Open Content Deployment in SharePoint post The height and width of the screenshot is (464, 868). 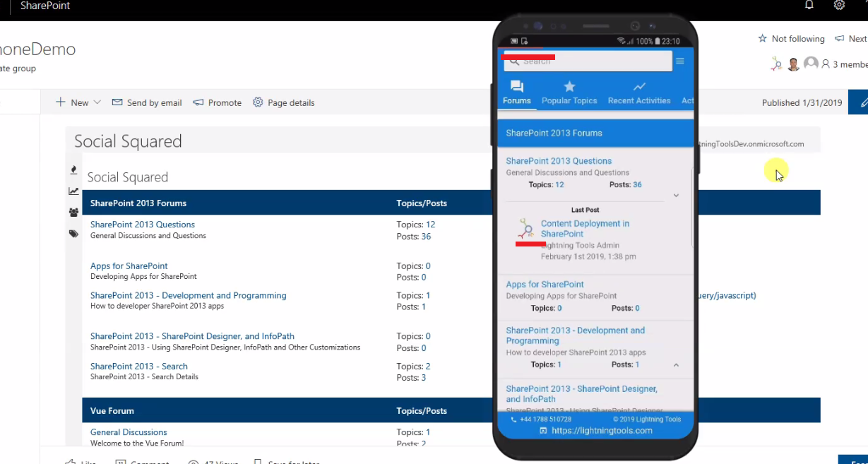coord(585,229)
